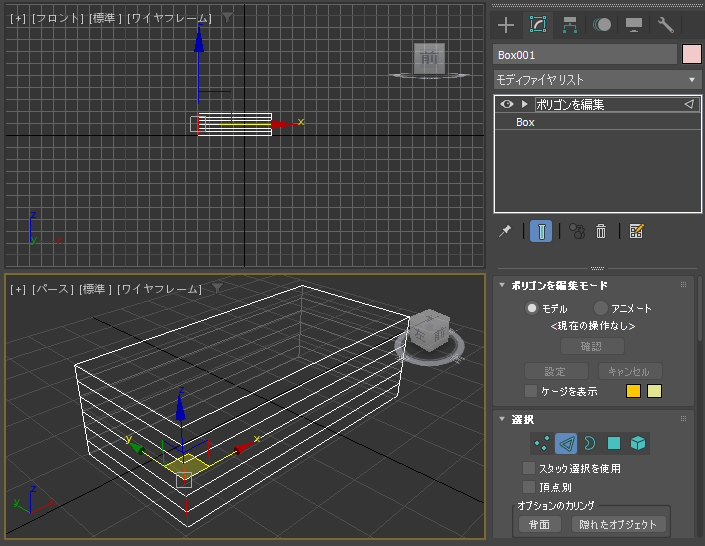
Task: Remove modifier with the trash icon
Action: pos(601,231)
